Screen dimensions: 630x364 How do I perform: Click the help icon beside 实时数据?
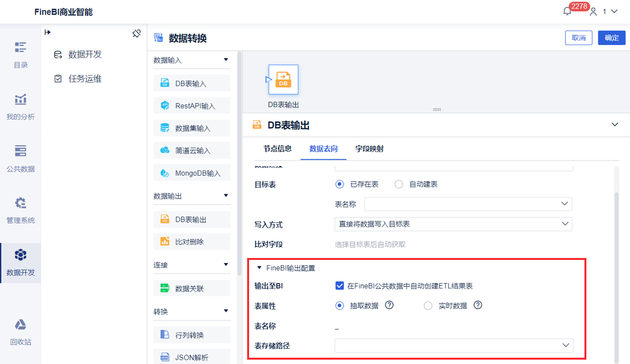pyautogui.click(x=478, y=305)
